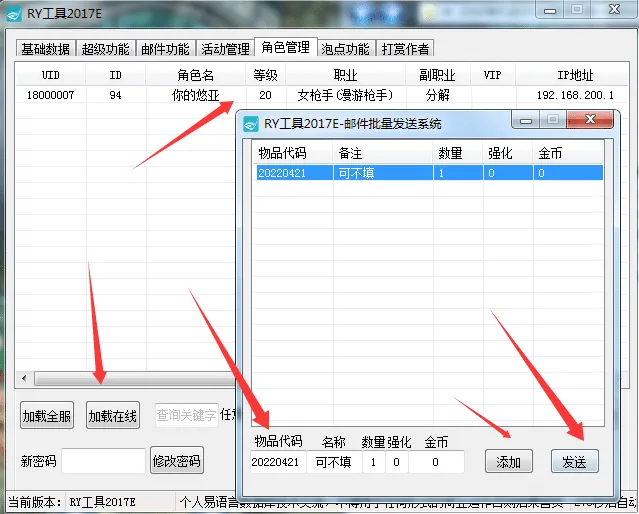
Task: Click the 金币 column header in the mail list
Action: coord(568,153)
